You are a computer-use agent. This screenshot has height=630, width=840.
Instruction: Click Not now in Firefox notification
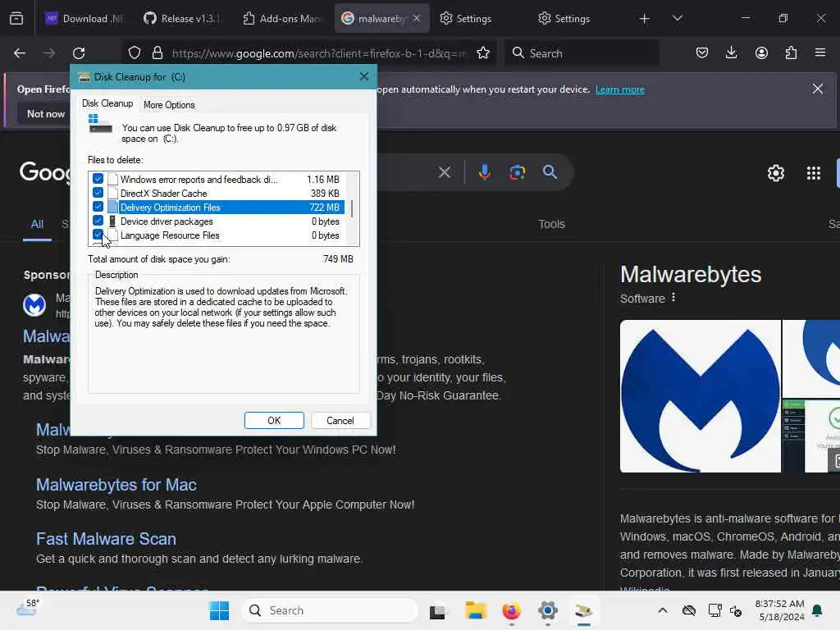pyautogui.click(x=46, y=113)
